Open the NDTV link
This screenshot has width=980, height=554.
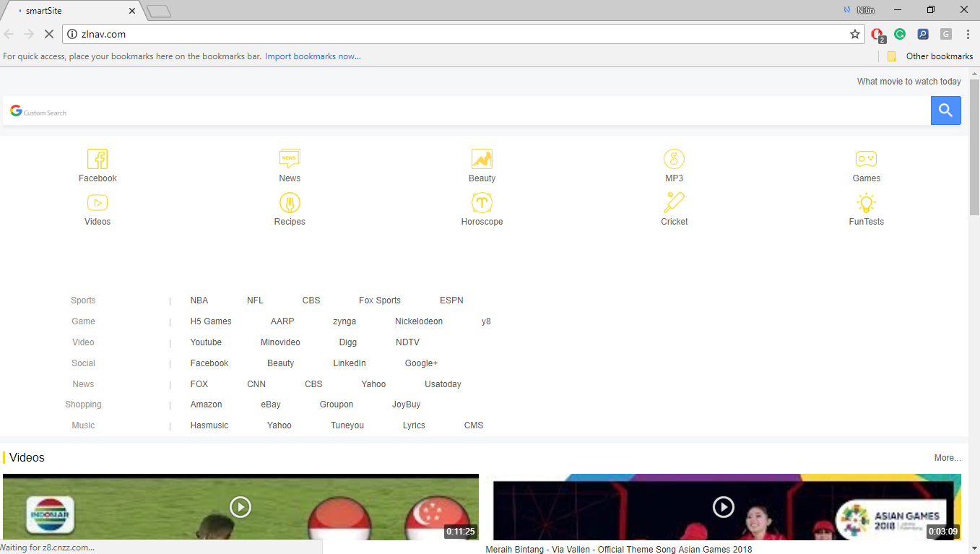click(407, 342)
